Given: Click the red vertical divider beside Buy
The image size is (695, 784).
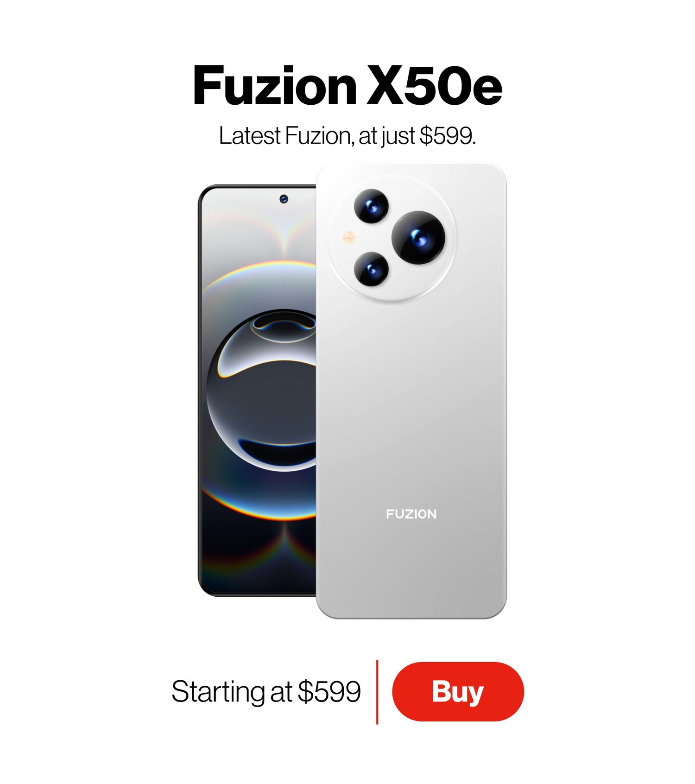Looking at the screenshot, I should tap(377, 692).
